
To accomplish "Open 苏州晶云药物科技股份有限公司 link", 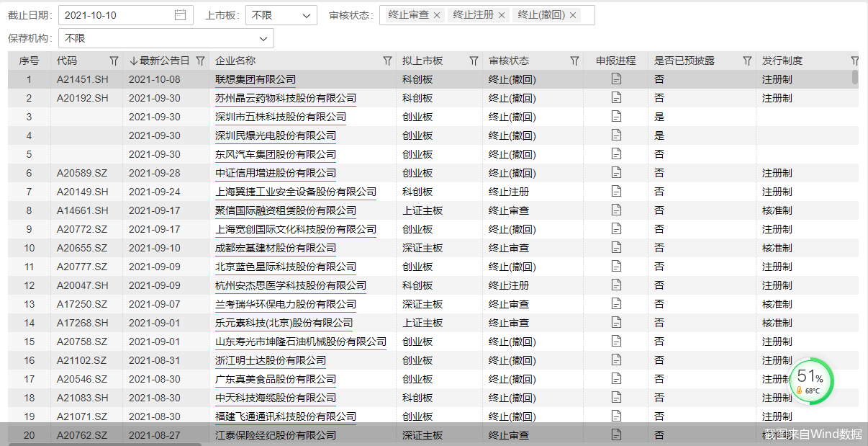I will tap(286, 98).
